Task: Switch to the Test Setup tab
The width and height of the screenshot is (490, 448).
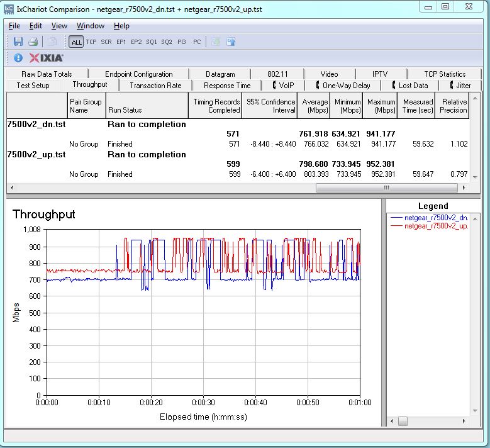Action: click(x=33, y=86)
